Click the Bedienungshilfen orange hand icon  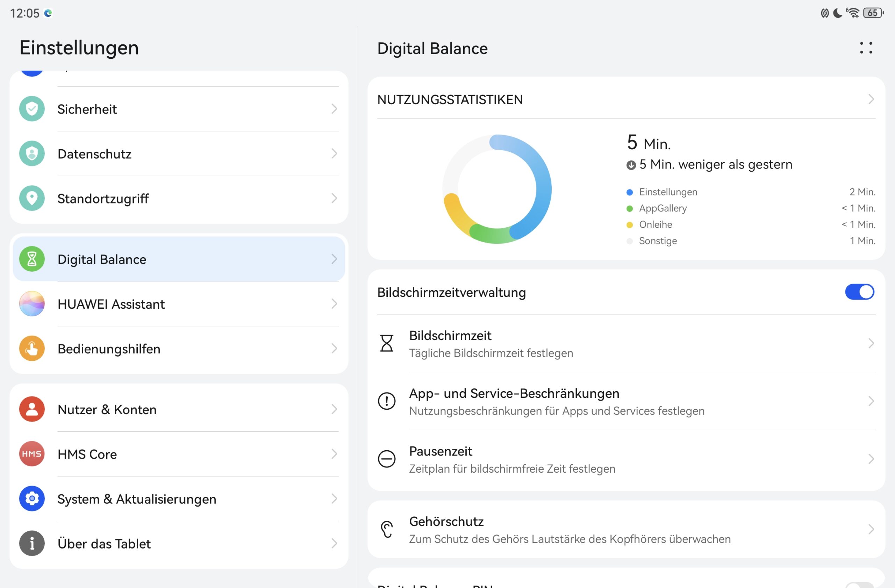32,349
